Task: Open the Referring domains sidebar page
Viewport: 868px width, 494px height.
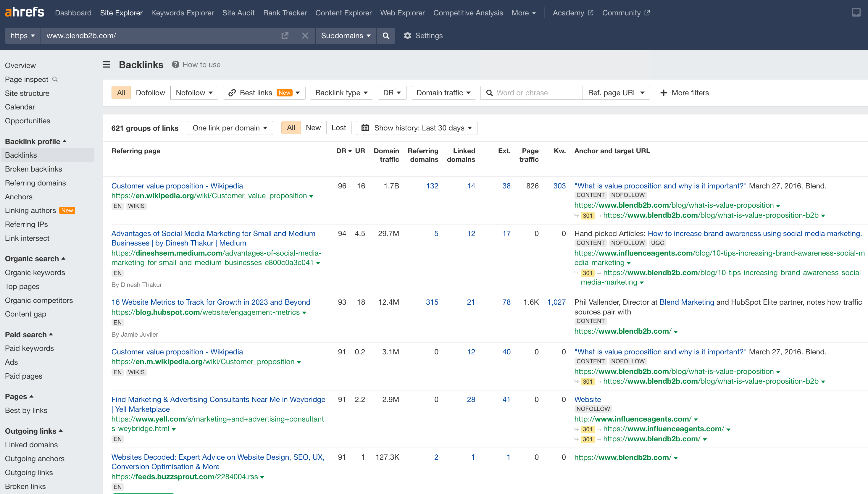Action: (x=35, y=183)
